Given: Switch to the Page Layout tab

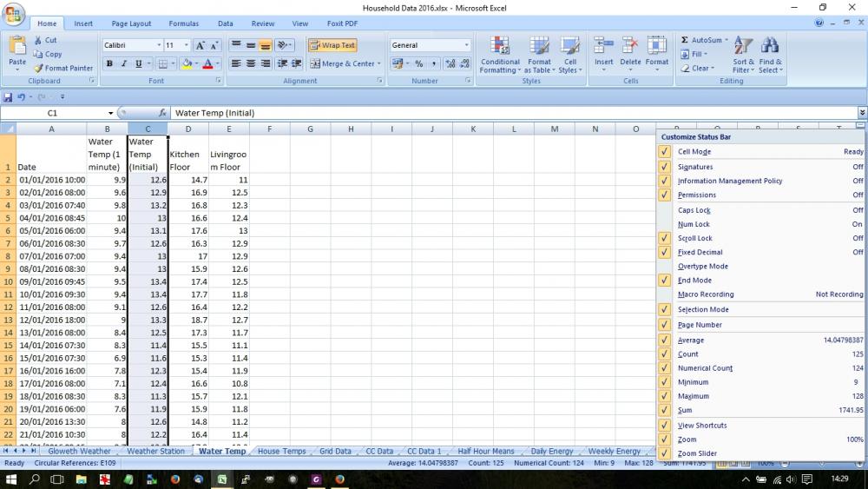Looking at the screenshot, I should [131, 23].
